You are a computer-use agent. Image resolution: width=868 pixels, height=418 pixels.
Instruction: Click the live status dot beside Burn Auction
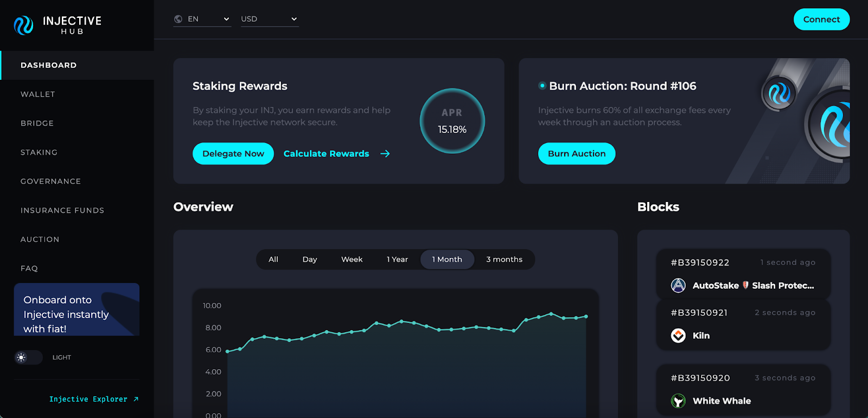(542, 86)
